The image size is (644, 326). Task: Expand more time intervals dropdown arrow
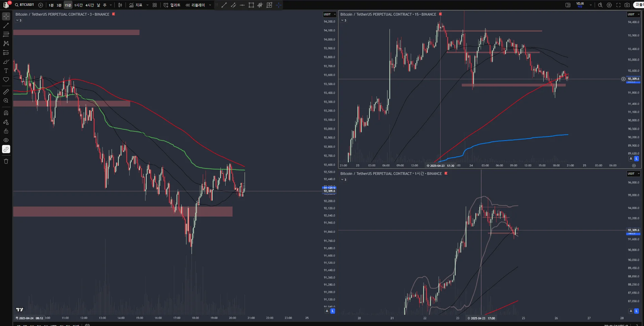pos(111,5)
